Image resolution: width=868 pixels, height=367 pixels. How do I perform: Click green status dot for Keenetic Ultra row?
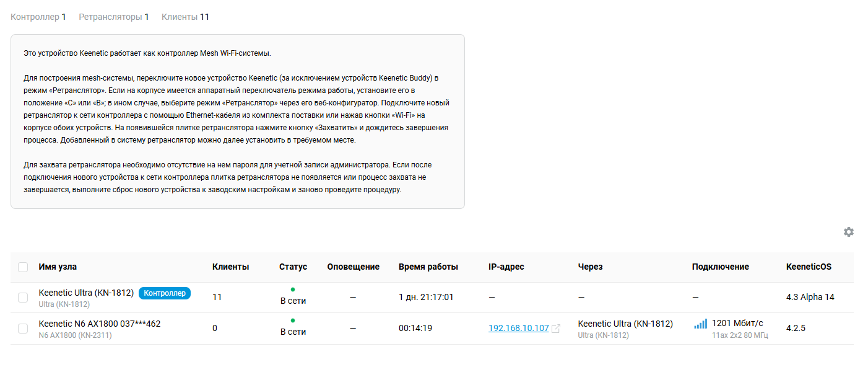pyautogui.click(x=293, y=290)
